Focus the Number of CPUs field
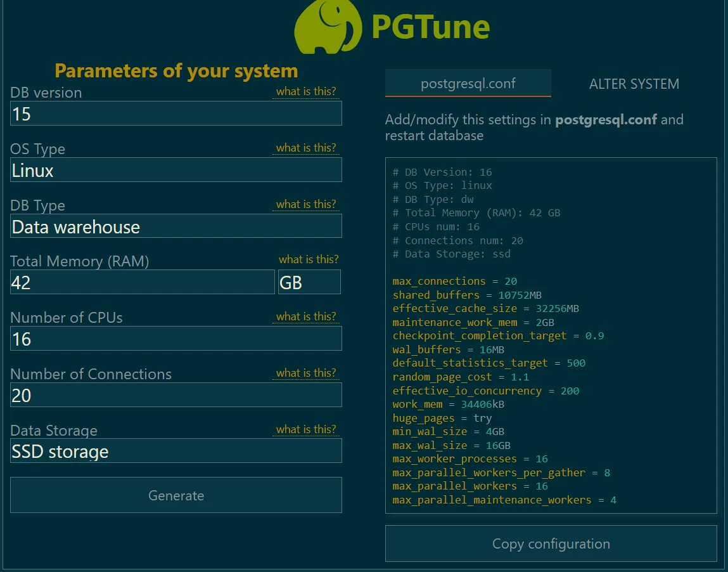 [176, 339]
